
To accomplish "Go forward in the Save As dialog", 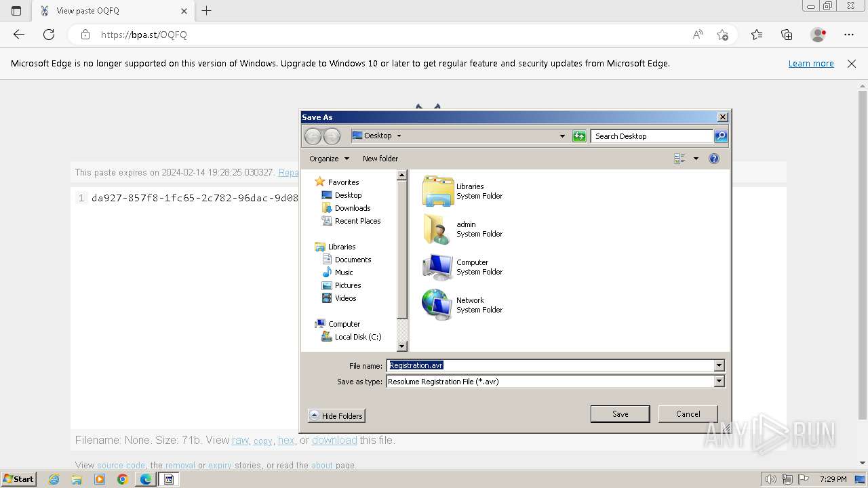I will tap(332, 136).
